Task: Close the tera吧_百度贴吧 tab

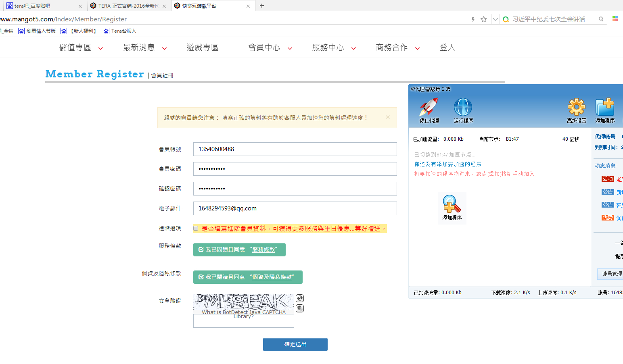Action: click(x=80, y=6)
